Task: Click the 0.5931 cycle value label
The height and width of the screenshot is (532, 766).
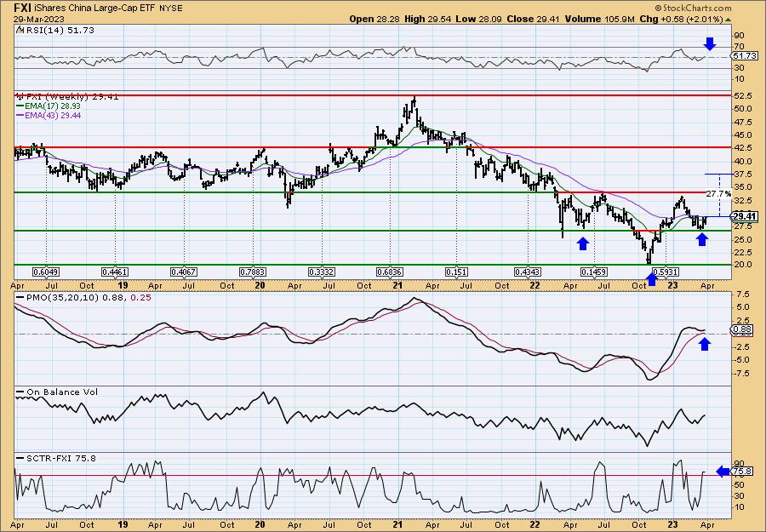Action: click(x=666, y=272)
